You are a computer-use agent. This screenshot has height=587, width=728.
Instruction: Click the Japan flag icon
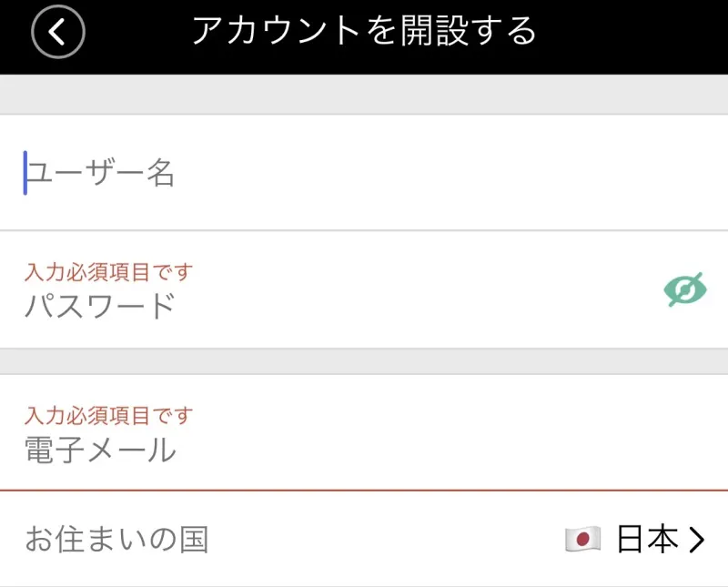pyautogui.click(x=582, y=540)
